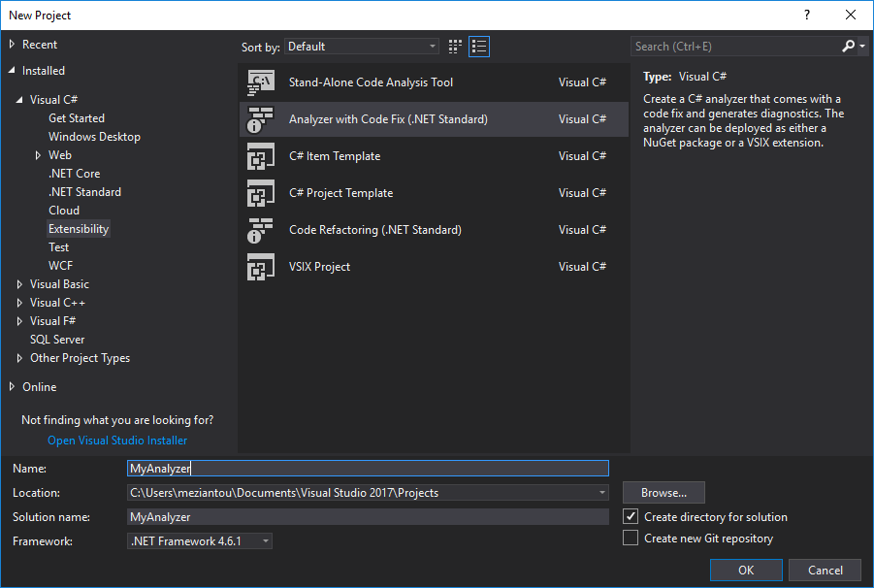Open the Sort by Default dropdown

362,47
